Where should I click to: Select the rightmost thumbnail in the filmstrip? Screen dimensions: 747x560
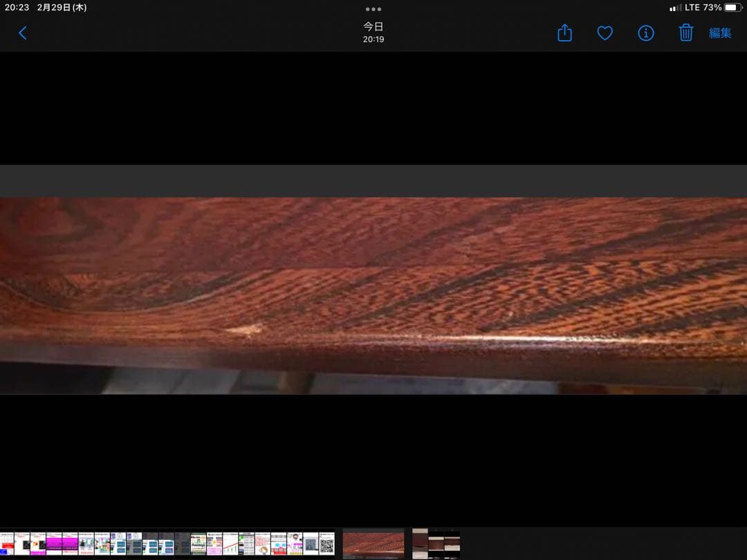click(x=452, y=543)
